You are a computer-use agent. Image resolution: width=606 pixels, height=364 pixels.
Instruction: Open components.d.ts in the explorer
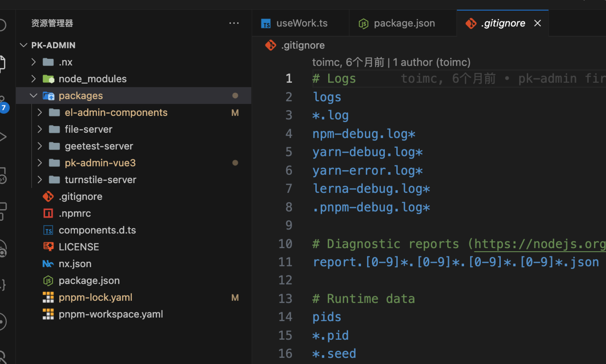coord(97,230)
